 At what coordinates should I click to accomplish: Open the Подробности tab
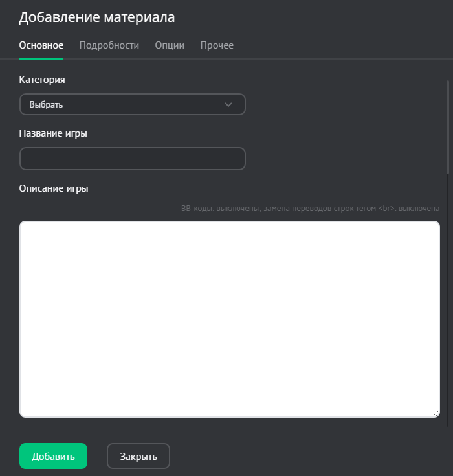pos(109,45)
